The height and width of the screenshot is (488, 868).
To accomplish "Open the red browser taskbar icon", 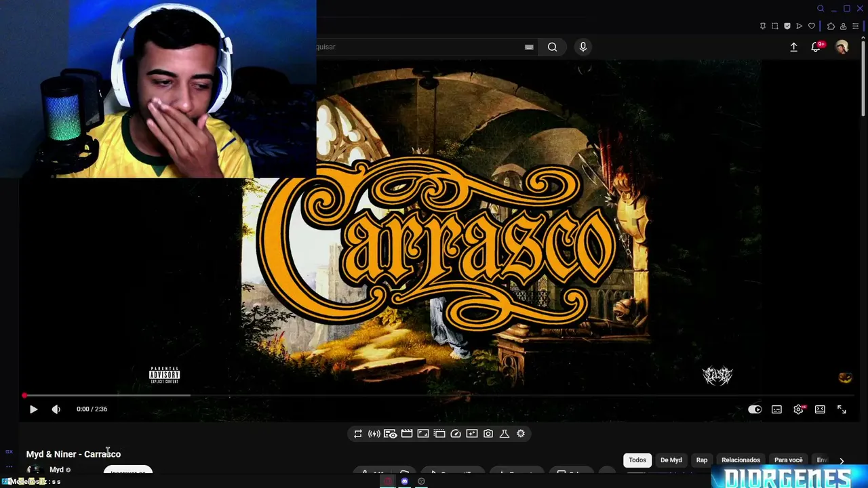I will (388, 481).
